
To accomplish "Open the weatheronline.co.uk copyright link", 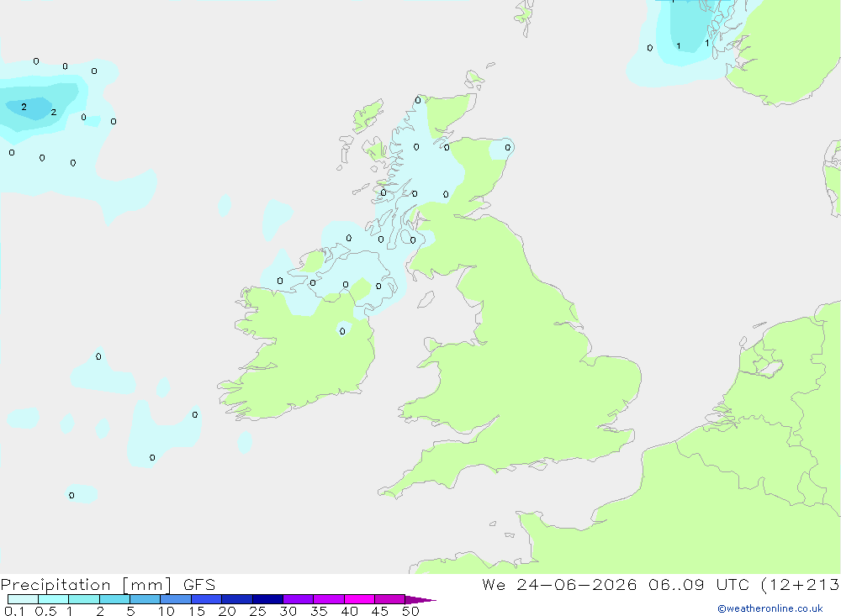I will click(x=770, y=608).
